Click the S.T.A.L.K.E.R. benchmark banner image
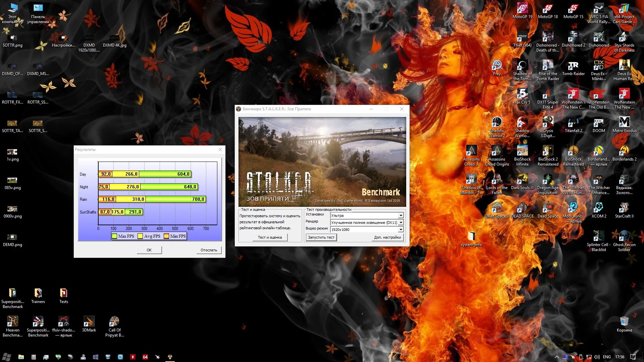This screenshot has width=644, height=362. click(322, 162)
